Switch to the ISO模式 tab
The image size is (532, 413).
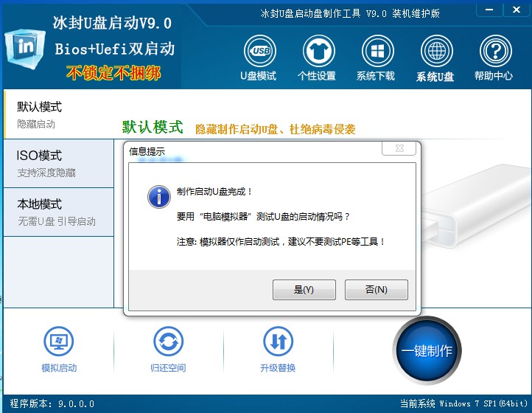click(59, 164)
